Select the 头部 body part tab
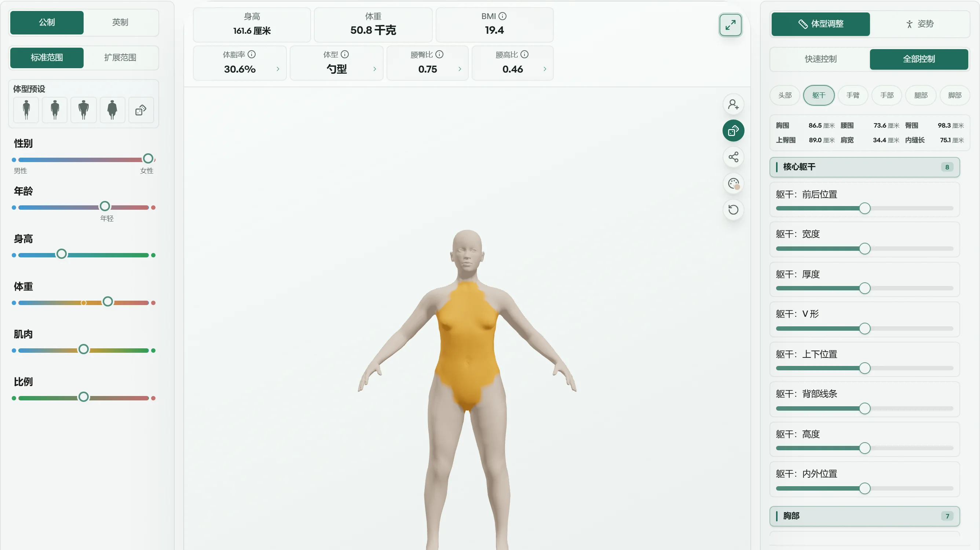The image size is (980, 550). 785,95
